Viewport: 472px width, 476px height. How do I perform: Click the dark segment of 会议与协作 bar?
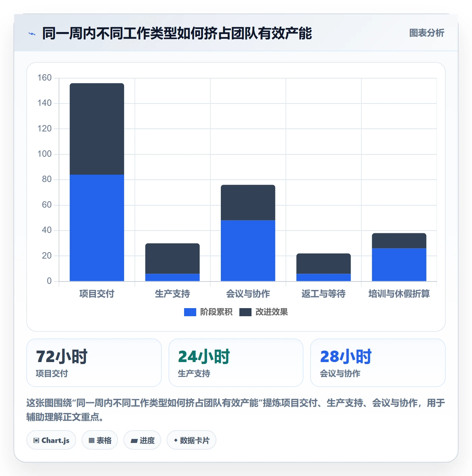(248, 203)
